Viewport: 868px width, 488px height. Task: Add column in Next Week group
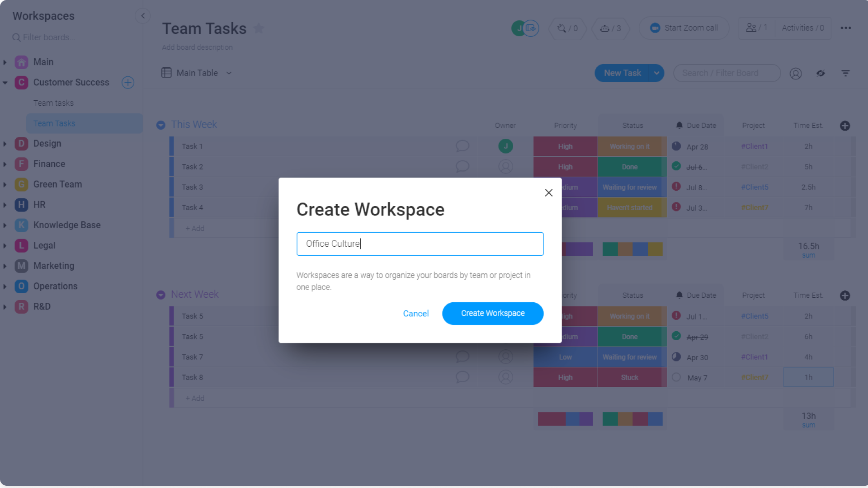pos(845,296)
